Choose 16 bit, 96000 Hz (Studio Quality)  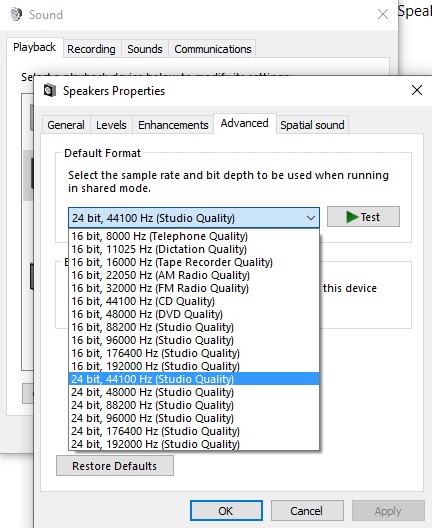click(x=194, y=340)
